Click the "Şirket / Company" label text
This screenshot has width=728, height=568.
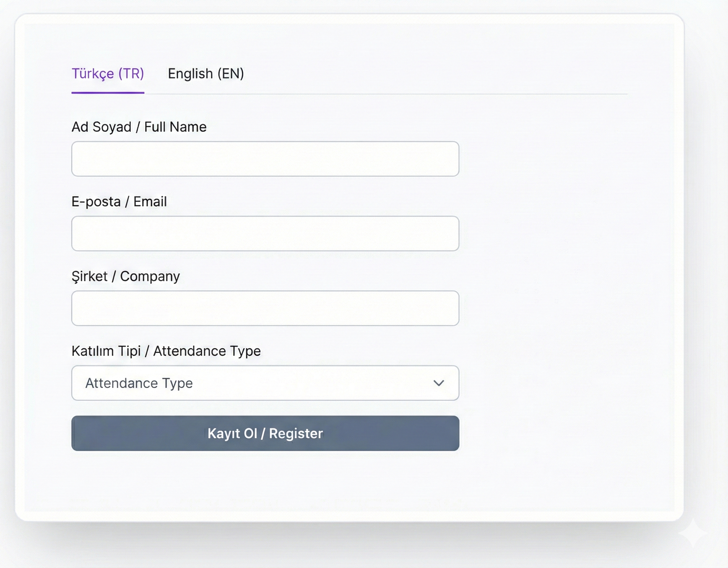point(126,276)
